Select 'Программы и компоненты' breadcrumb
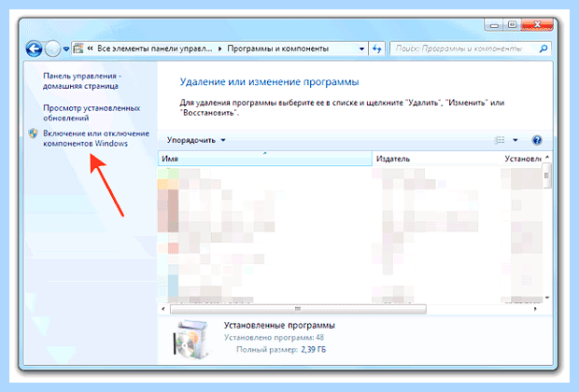 click(277, 49)
